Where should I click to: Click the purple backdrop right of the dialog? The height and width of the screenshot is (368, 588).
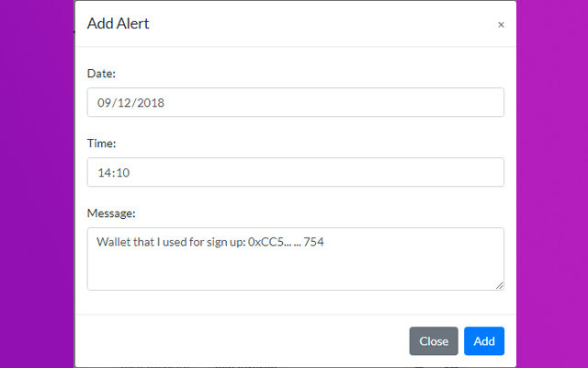pos(551,184)
